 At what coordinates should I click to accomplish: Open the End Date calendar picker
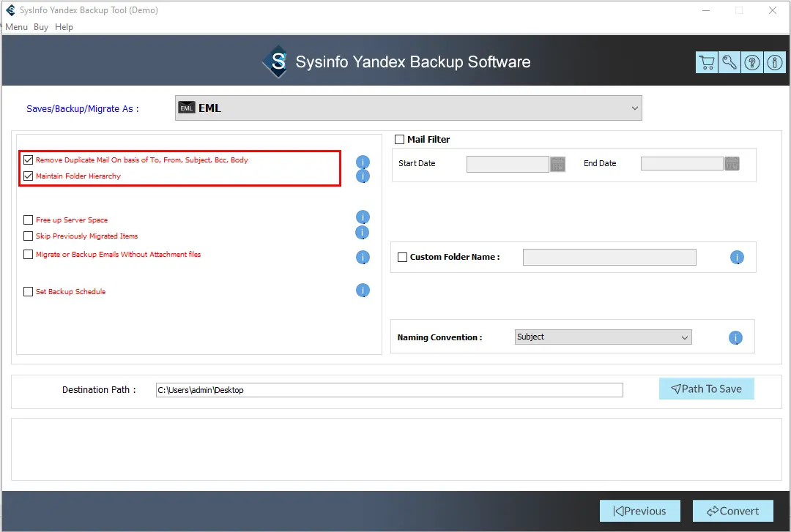[732, 164]
